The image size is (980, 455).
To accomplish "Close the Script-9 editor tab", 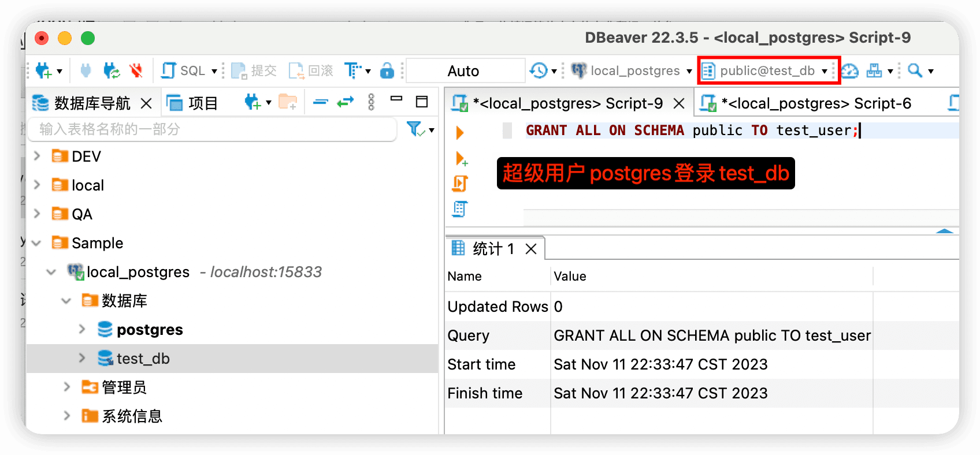I will 679,103.
